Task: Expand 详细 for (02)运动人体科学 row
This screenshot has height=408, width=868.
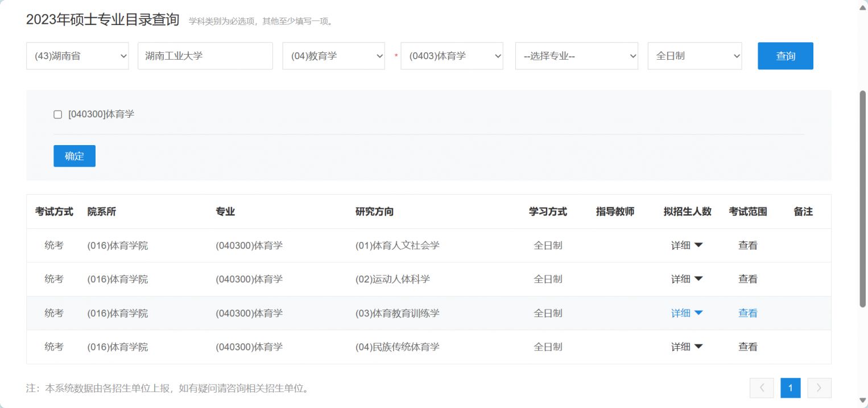Action: 687,279
